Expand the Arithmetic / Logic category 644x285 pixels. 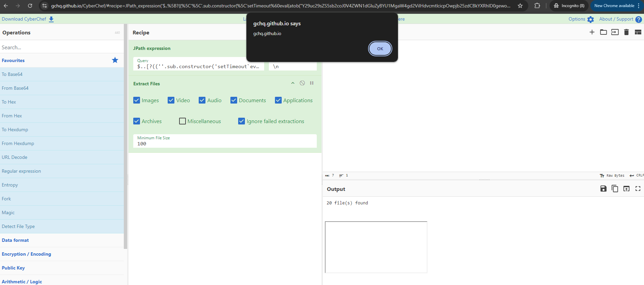pos(62,281)
